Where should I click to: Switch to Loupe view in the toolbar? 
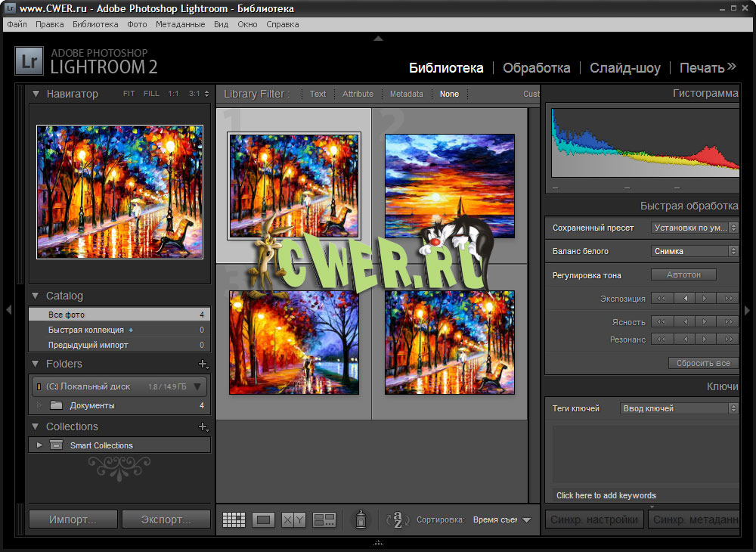263,519
